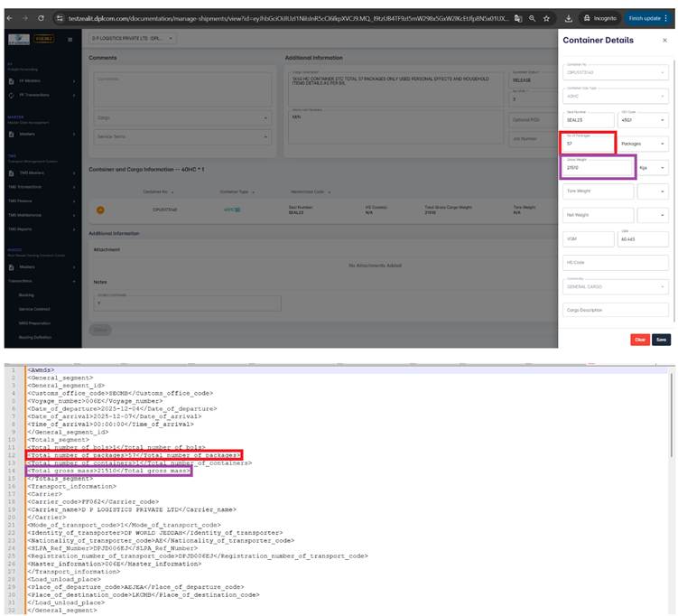678x616 pixels.
Task: Open the browser downloads icon
Action: 569,18
